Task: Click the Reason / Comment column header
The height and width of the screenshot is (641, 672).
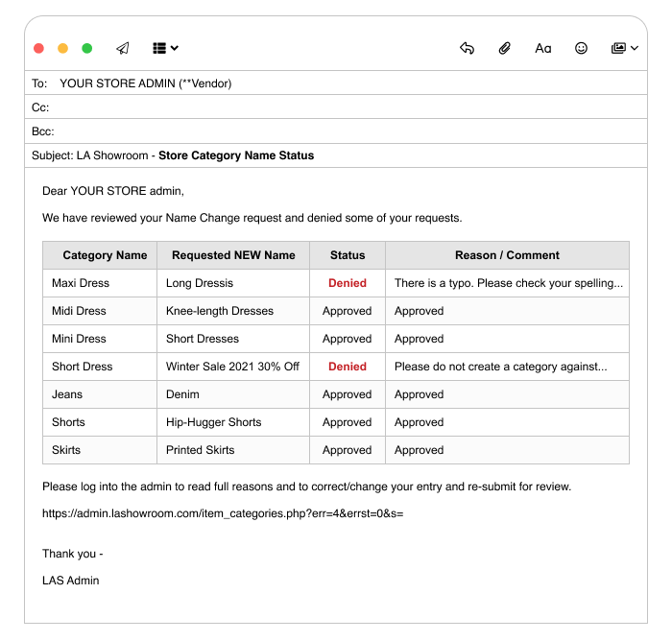Action: [x=507, y=255]
